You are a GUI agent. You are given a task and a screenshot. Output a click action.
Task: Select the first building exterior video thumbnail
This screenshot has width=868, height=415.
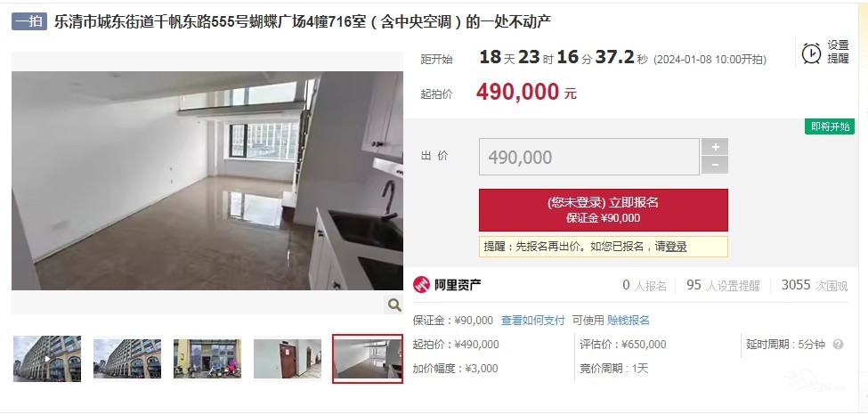point(47,359)
